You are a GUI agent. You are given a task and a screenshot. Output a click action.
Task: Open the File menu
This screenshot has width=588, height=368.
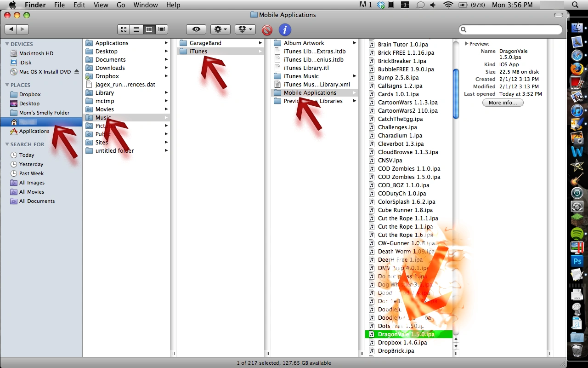[59, 5]
